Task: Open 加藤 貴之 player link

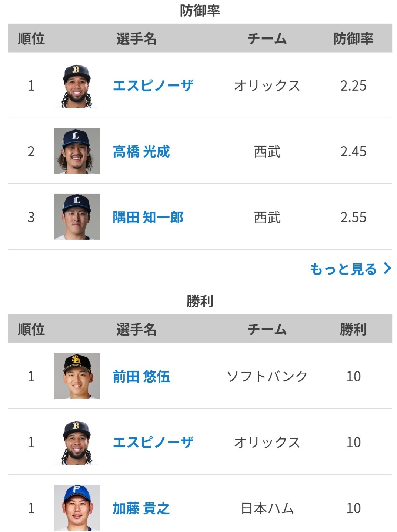Action: [141, 508]
